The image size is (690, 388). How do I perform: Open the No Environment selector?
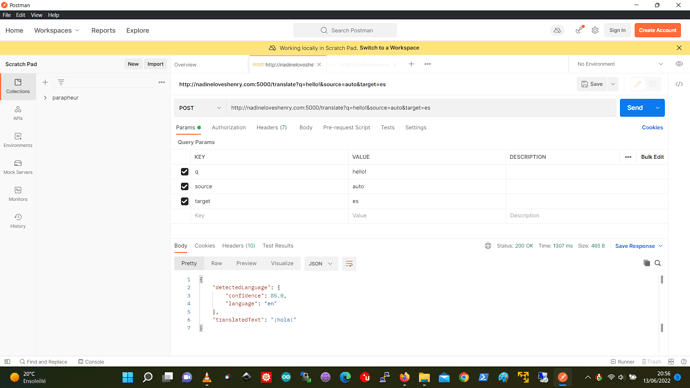point(620,64)
